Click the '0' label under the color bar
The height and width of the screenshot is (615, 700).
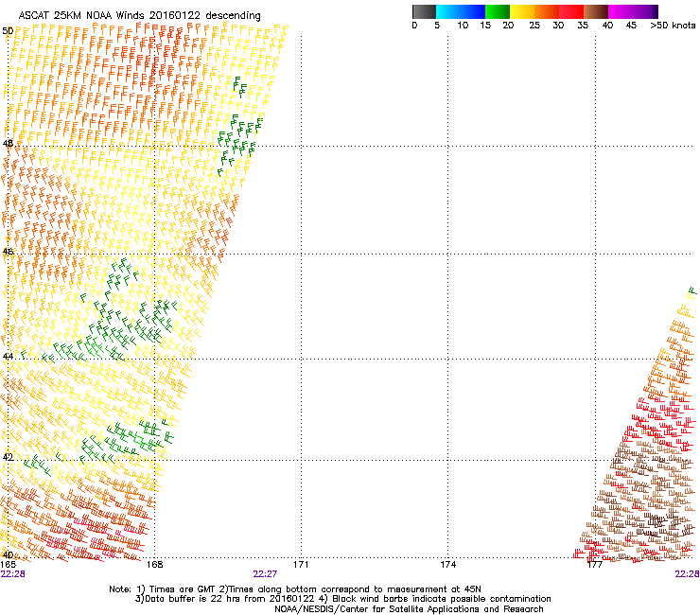coord(414,26)
